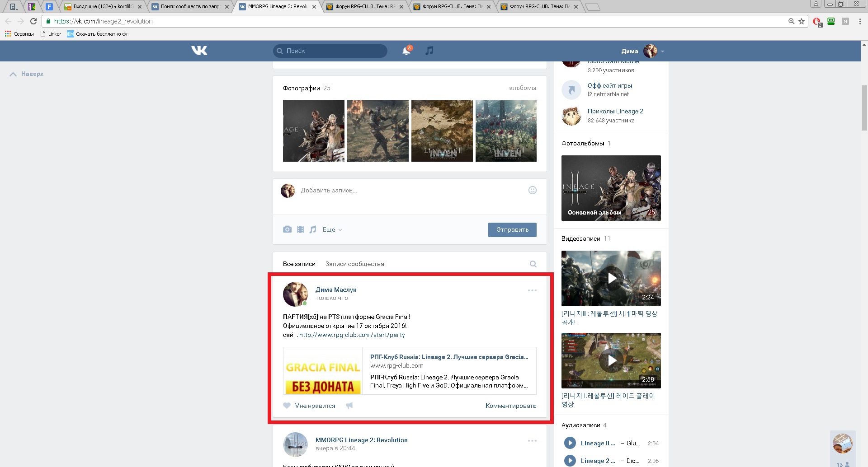
Task: Open the GRACIA FINAL link preview image
Action: coord(323,371)
